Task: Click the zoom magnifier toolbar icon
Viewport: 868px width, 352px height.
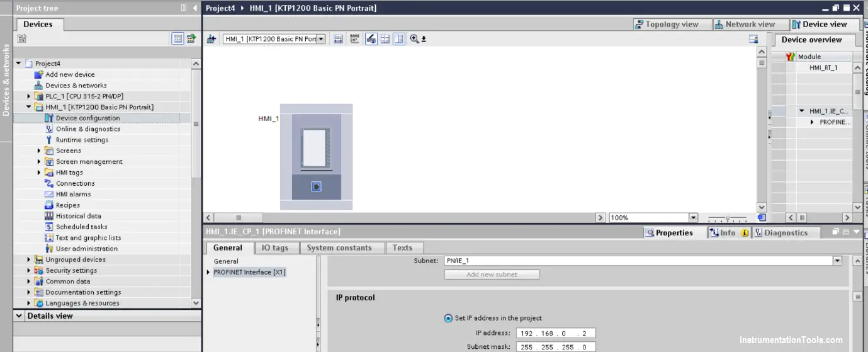Action: [x=414, y=39]
